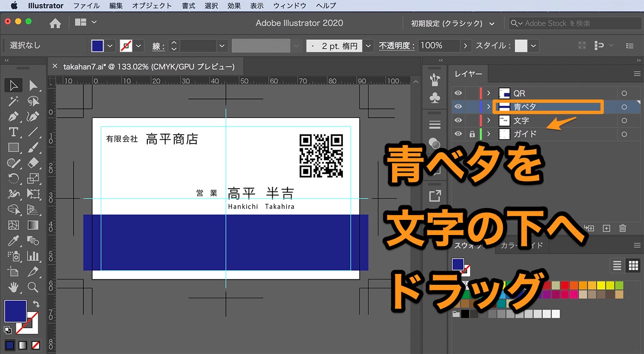Expand the 文字 layer
This screenshot has height=354, width=644.
(489, 120)
